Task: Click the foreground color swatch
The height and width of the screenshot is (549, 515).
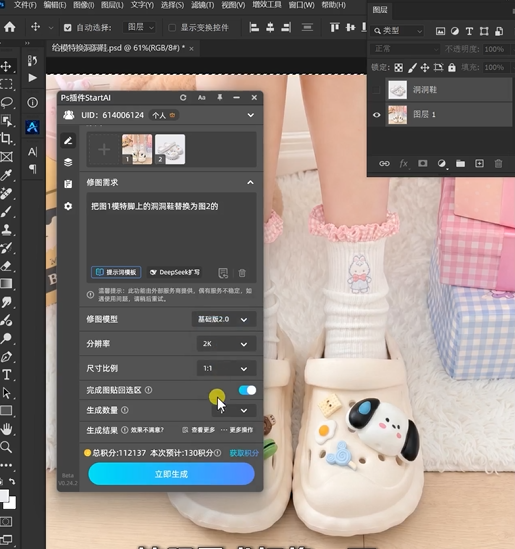Action: point(4,496)
